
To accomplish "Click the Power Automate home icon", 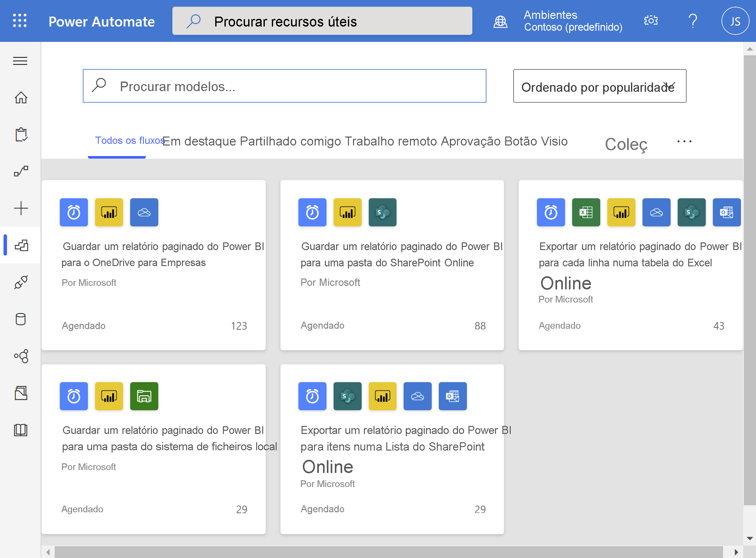I will 20,98.
